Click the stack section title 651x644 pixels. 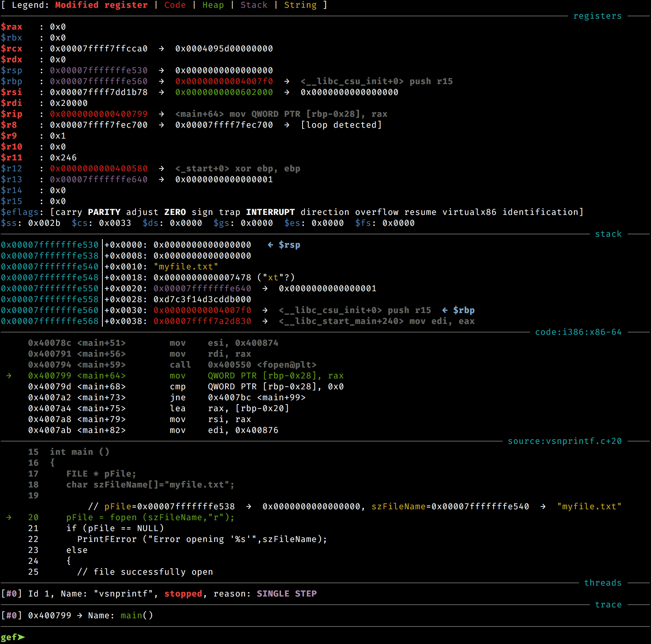pos(608,234)
